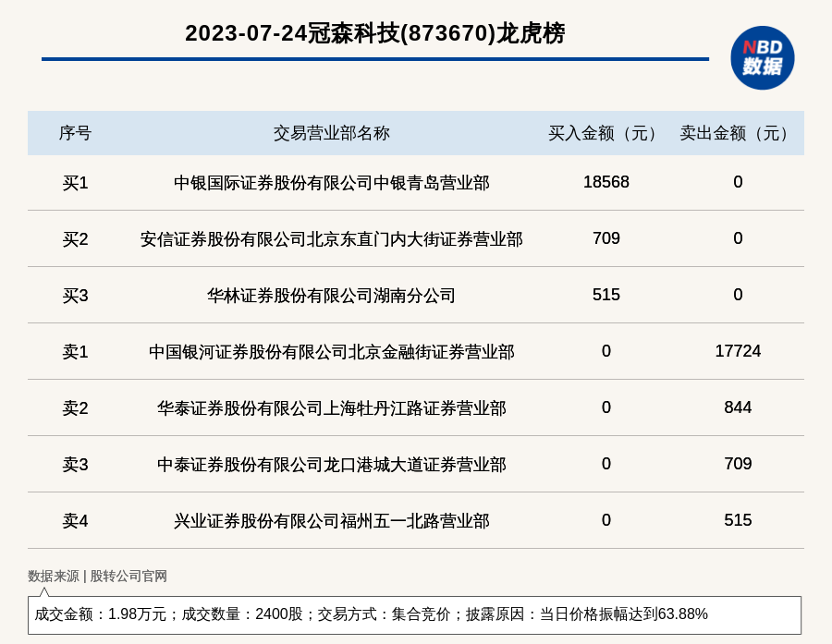Click the 买1 row label
Screen dimensions: 832x644
coord(75,183)
